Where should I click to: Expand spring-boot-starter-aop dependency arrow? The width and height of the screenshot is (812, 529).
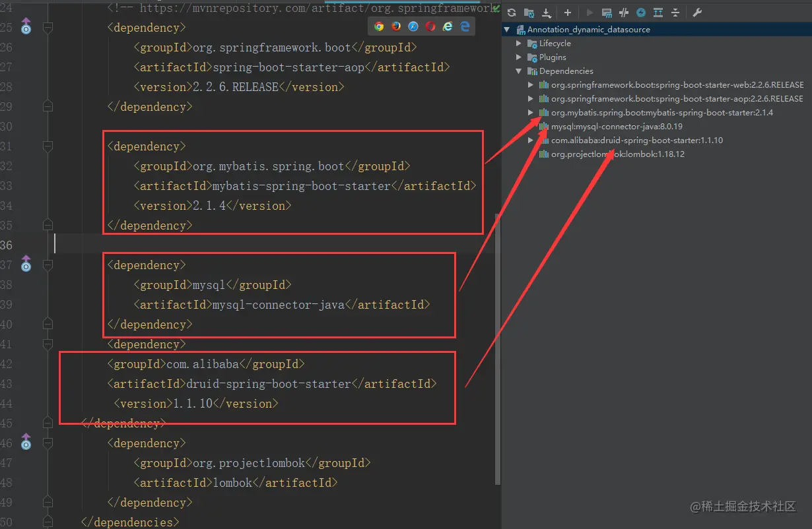coord(531,99)
